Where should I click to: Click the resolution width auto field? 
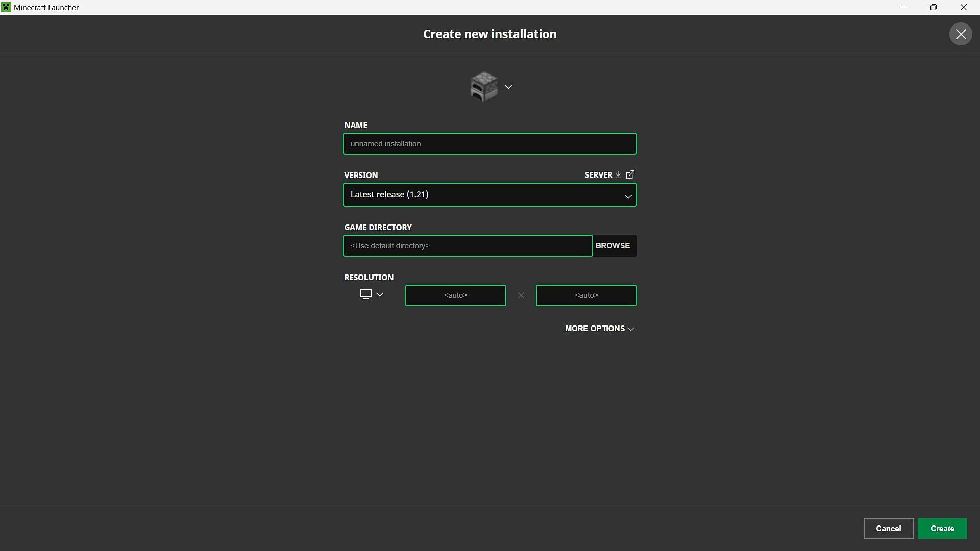[x=455, y=295]
